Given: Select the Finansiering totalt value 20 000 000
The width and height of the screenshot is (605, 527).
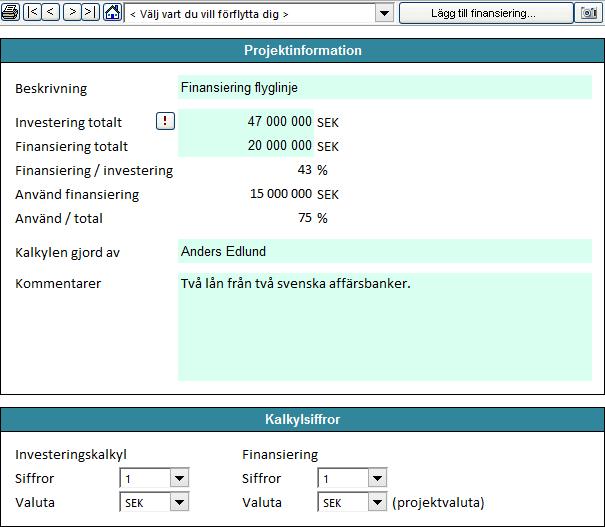Looking at the screenshot, I should 246,145.
